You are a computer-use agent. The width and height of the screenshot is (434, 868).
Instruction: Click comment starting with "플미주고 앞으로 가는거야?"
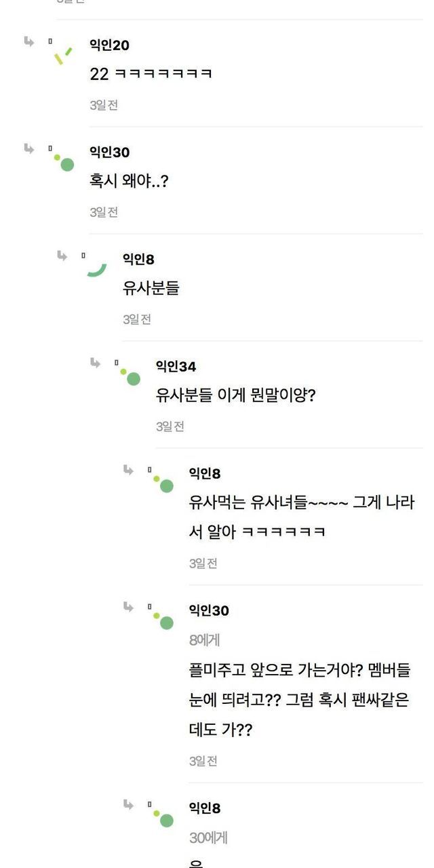pyautogui.click(x=300, y=701)
